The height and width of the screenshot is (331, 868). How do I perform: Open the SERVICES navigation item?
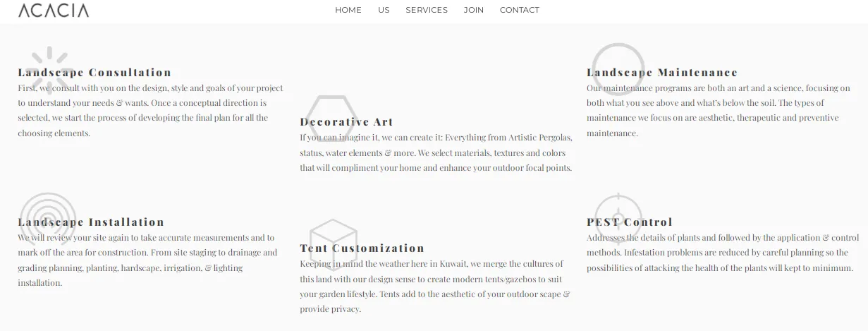point(427,10)
